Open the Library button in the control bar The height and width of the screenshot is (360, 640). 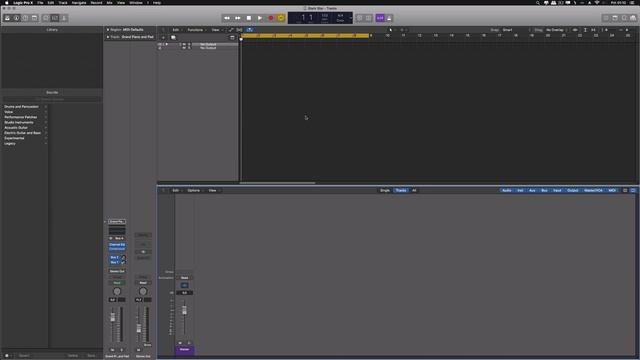click(7, 18)
